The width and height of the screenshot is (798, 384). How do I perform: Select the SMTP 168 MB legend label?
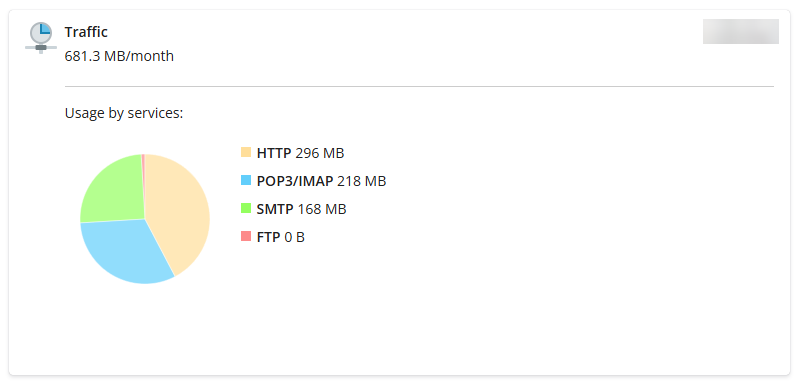[301, 209]
